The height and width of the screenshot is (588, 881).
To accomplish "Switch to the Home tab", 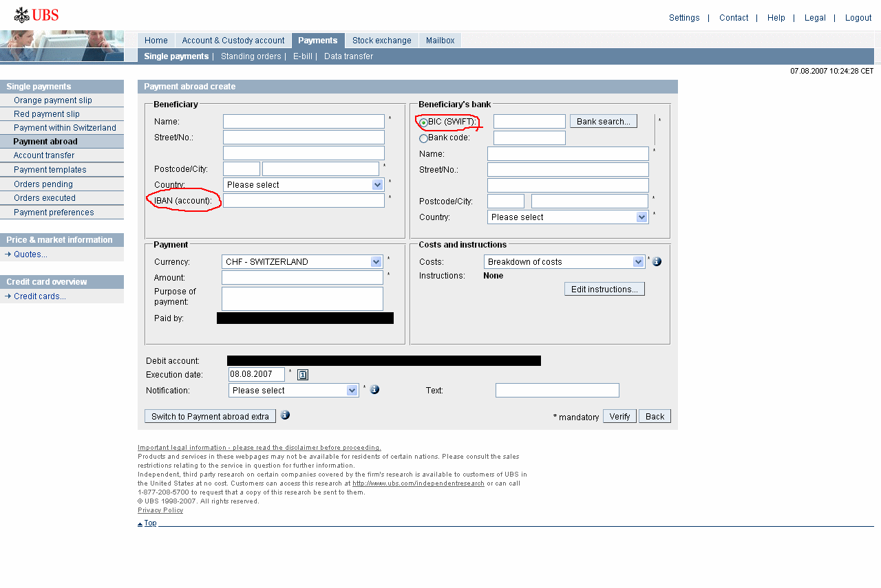I will click(156, 41).
